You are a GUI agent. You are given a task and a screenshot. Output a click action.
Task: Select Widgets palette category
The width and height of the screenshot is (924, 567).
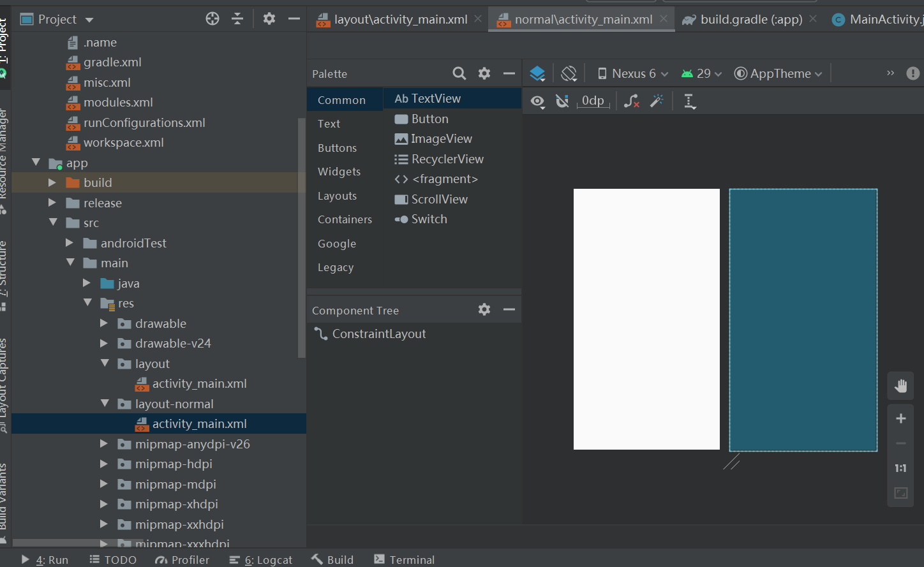point(339,172)
